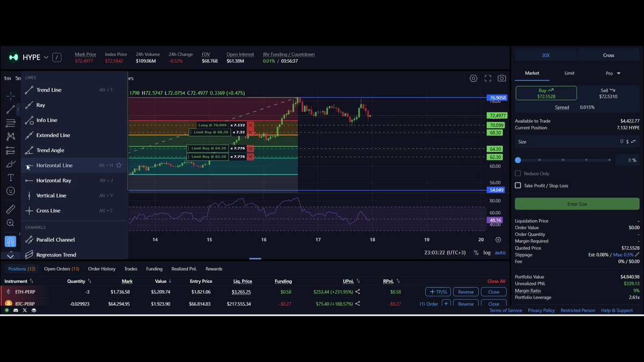Switch to the Limit order tab
Screen dimensions: 644x362
coord(569,73)
